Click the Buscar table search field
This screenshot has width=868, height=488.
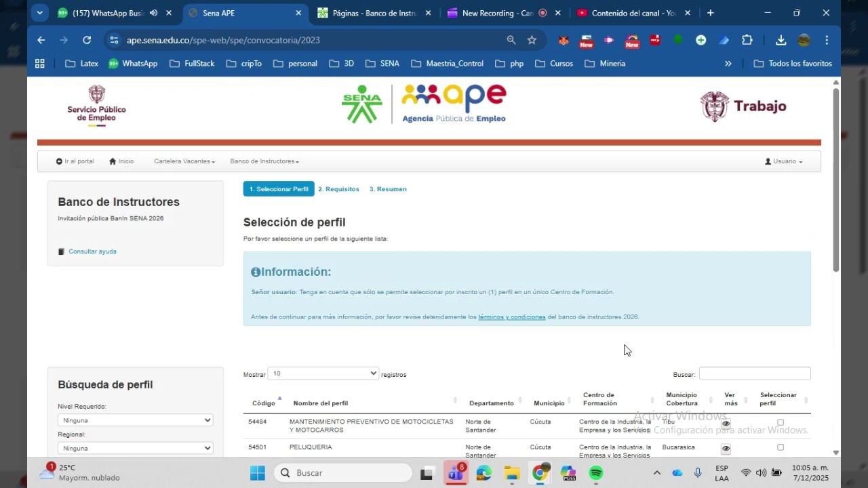pos(755,373)
